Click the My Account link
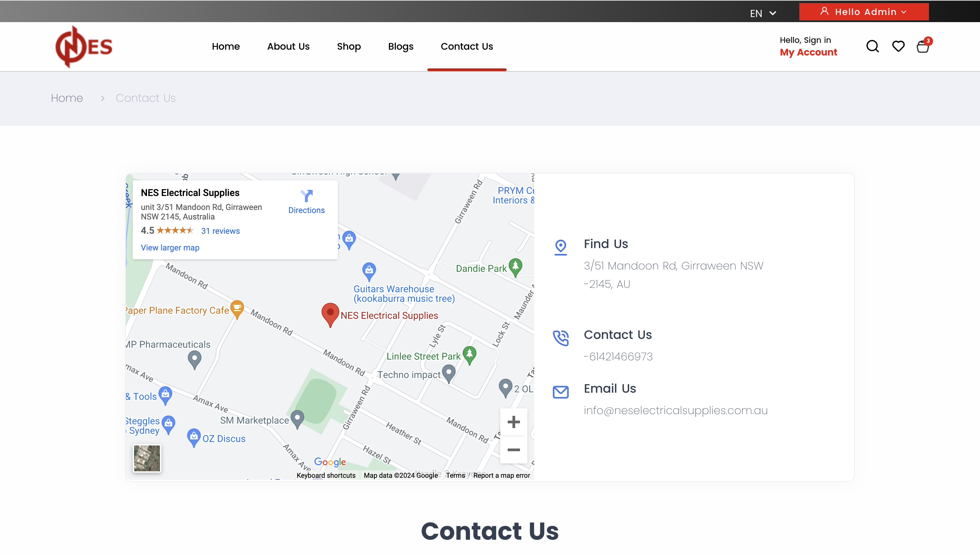Screen dimensions: 980x554 point(808,52)
